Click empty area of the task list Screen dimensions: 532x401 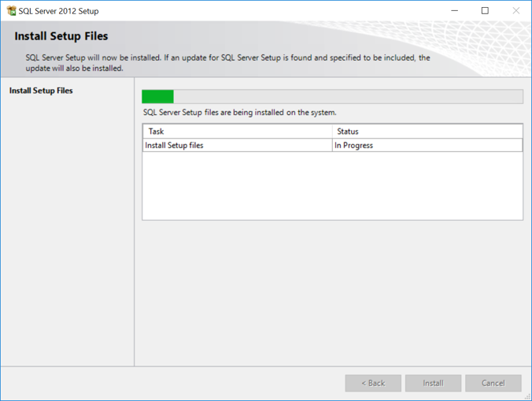click(331, 185)
